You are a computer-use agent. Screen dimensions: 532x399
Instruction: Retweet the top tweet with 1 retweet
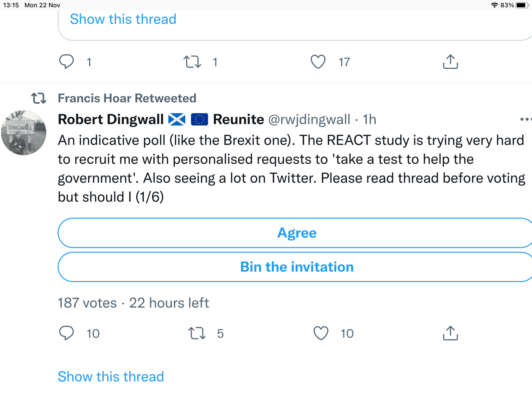point(192,62)
